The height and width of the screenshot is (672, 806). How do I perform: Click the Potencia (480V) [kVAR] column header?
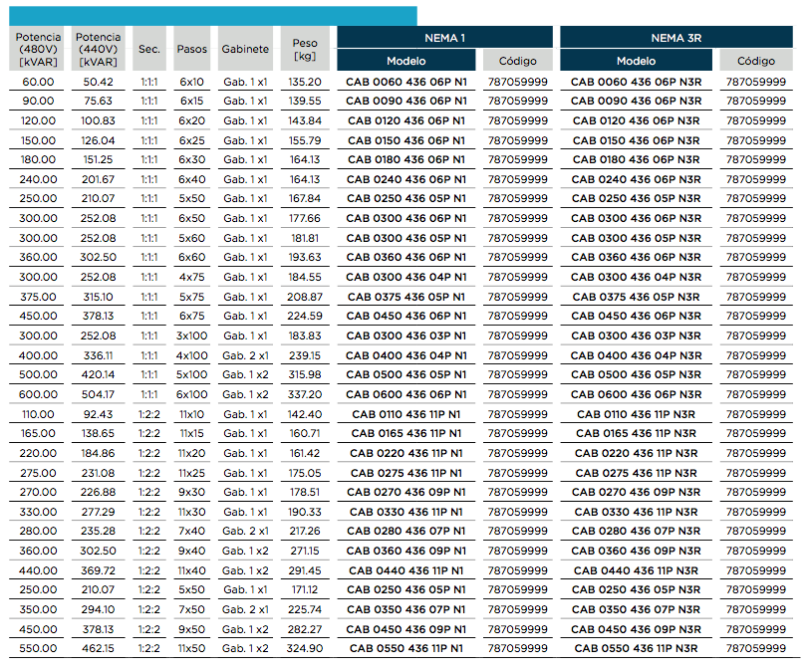click(38, 49)
